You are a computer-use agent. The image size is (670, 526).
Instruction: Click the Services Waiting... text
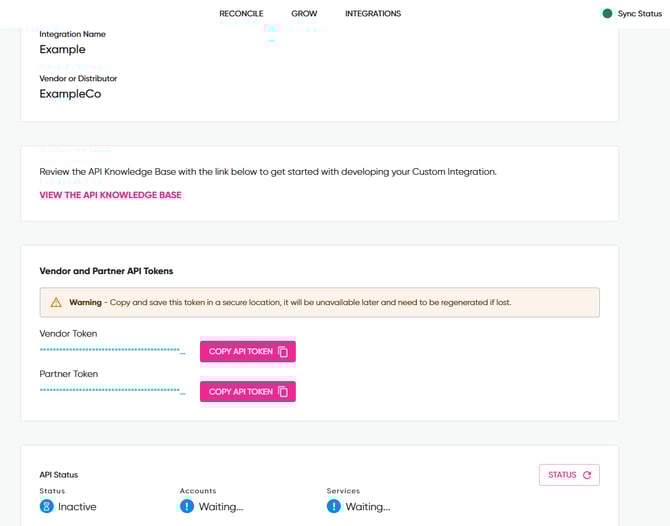point(368,507)
